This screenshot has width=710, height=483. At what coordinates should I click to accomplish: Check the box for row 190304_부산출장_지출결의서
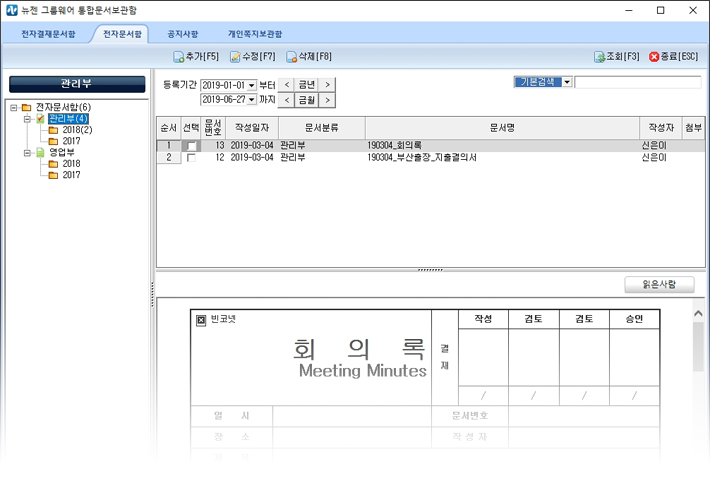click(x=191, y=158)
